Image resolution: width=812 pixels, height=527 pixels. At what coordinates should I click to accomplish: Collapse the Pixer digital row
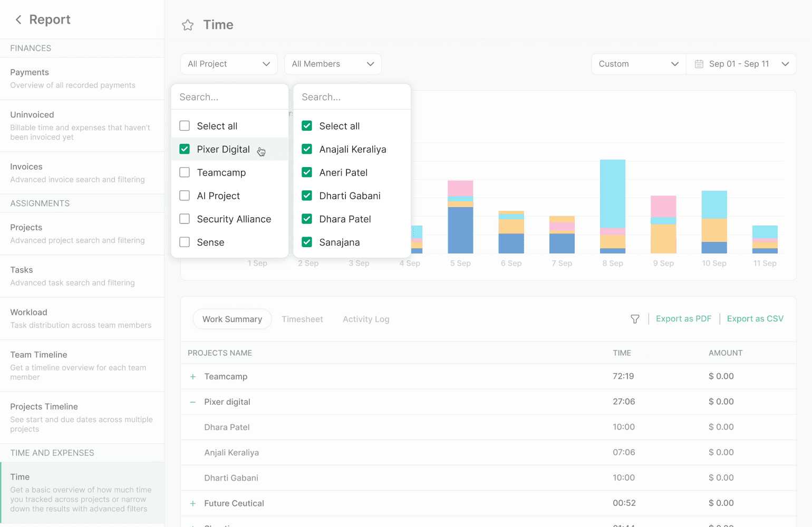point(193,402)
